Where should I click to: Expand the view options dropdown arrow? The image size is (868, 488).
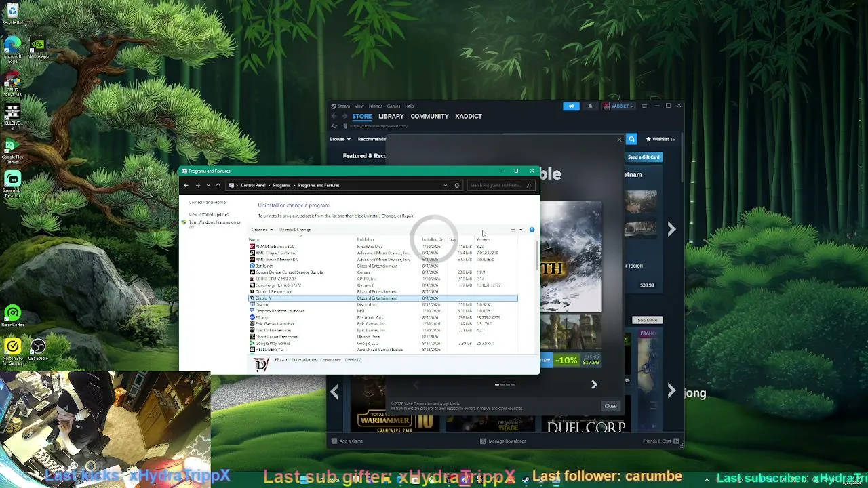(521, 230)
